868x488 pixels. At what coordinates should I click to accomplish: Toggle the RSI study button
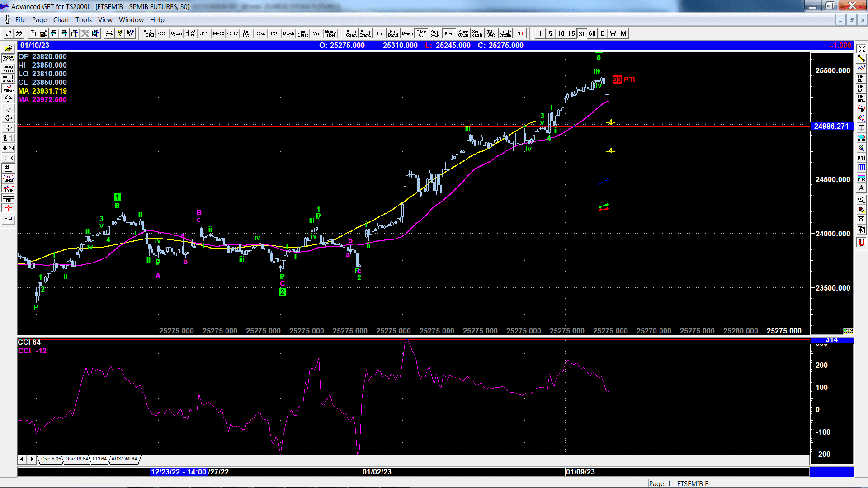click(x=275, y=33)
